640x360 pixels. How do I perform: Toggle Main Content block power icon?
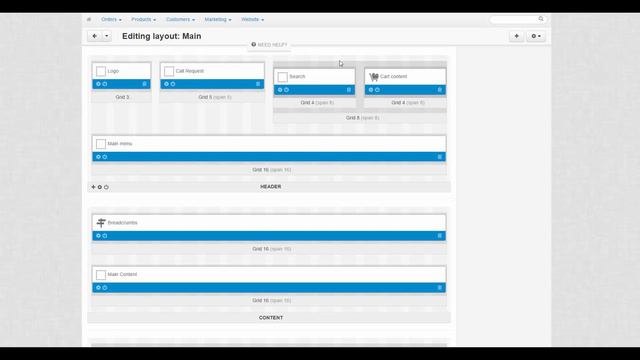click(x=105, y=288)
